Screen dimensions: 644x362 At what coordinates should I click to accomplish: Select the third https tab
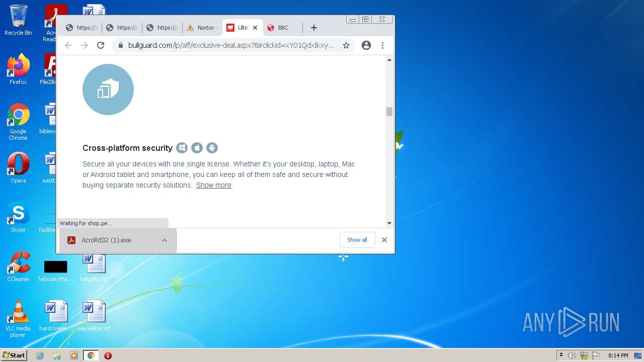pyautogui.click(x=163, y=28)
